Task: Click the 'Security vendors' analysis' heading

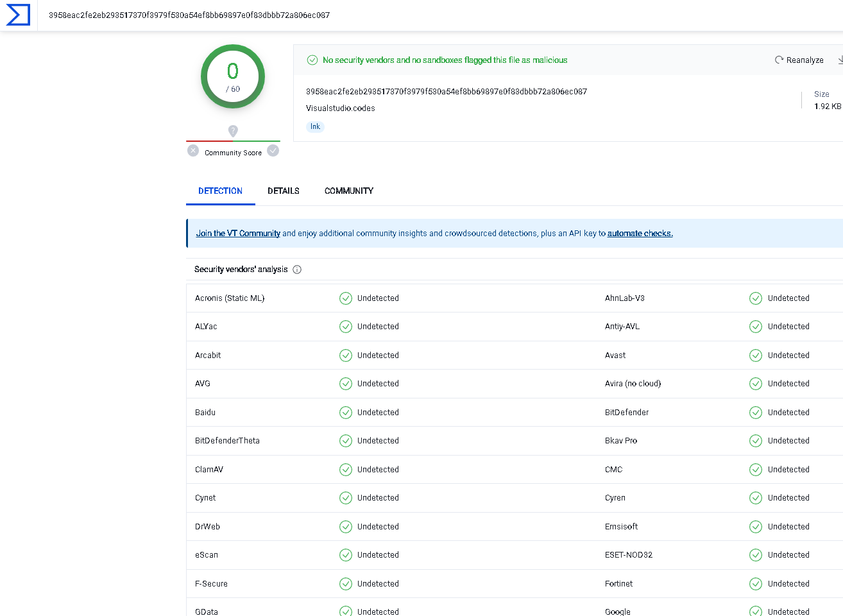Action: (241, 269)
